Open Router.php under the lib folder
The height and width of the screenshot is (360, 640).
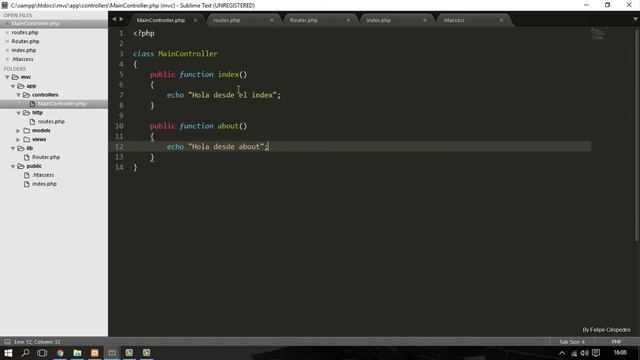tap(46, 158)
